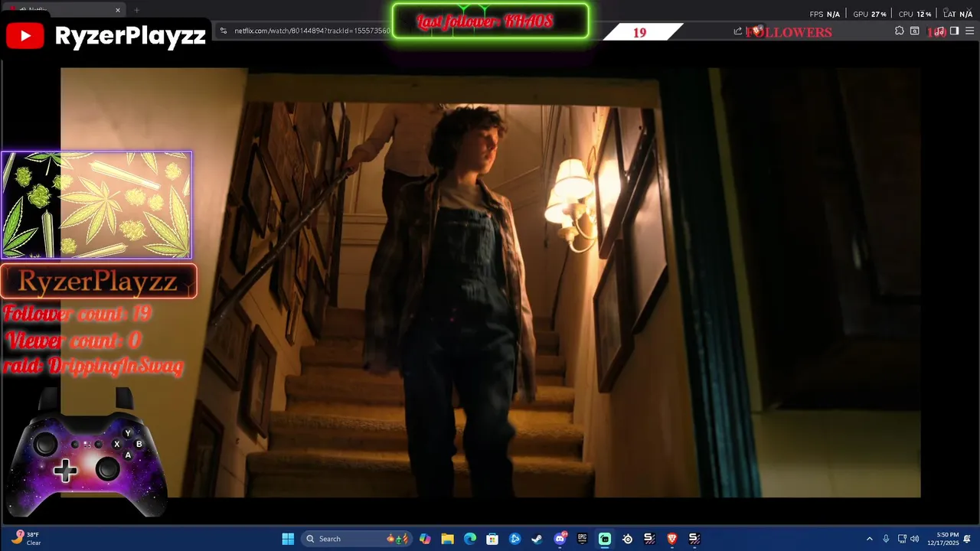Open the Battle.net taskbar icon
Viewport: 980px width, 551px height.
(514, 539)
